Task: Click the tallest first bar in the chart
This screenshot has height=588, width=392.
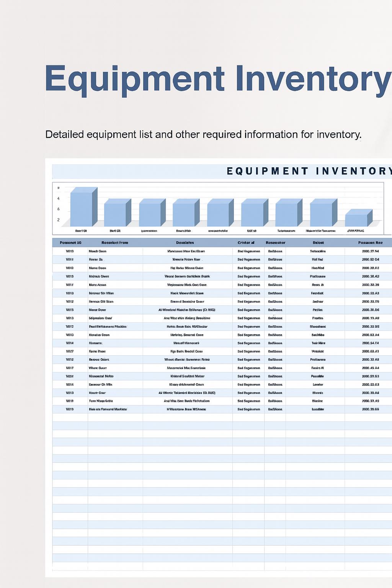Action: (x=84, y=207)
